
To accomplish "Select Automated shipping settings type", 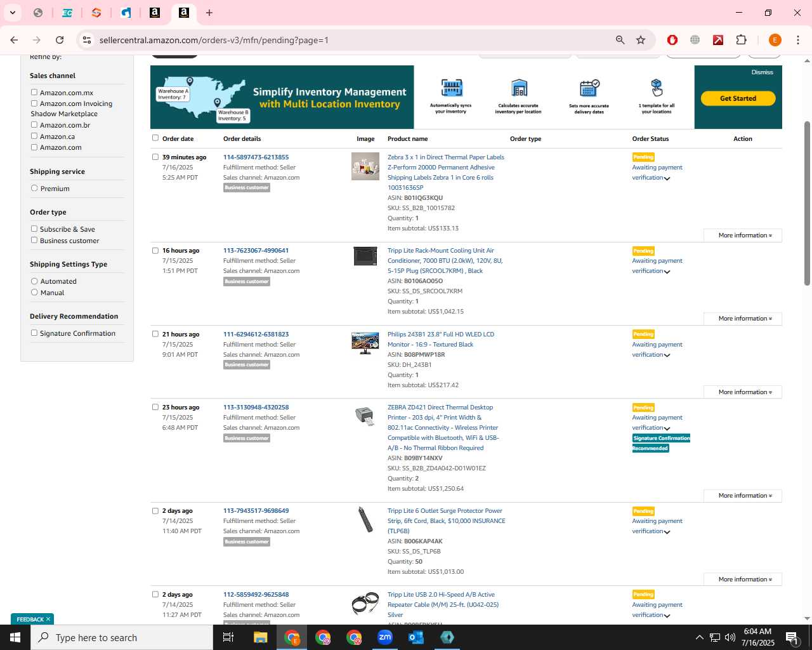I will tap(34, 281).
